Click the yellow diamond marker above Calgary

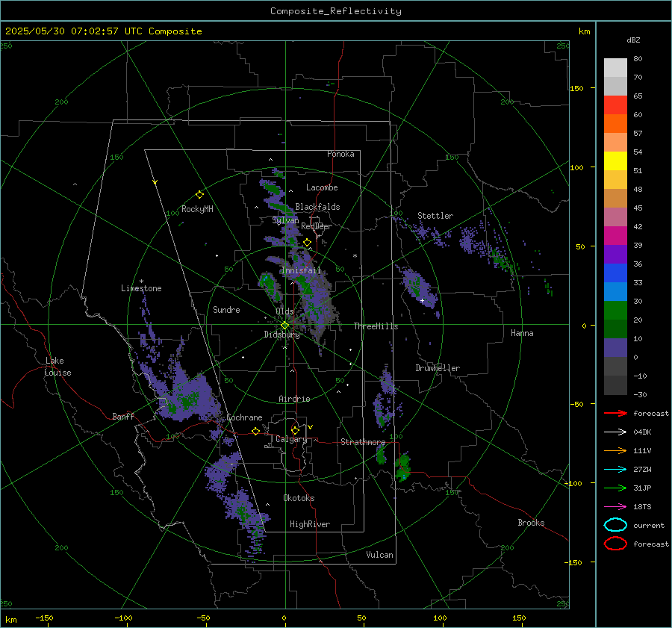pos(295,430)
